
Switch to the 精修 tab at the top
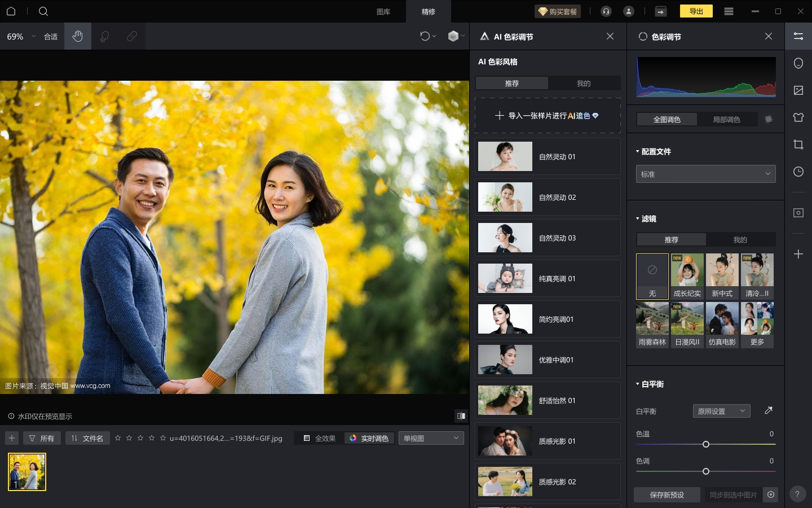428,11
